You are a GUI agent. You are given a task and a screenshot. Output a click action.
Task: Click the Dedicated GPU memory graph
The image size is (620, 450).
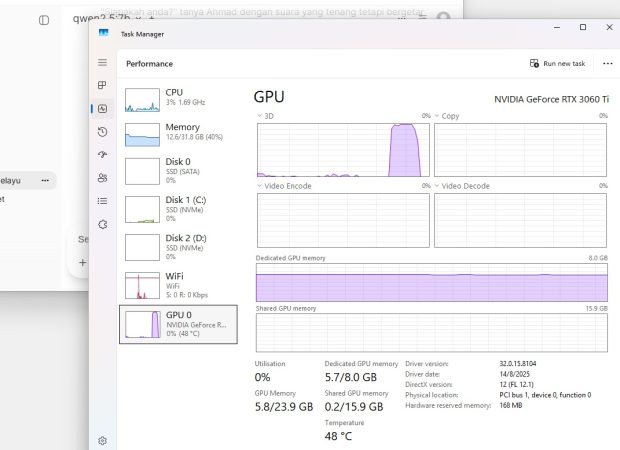tap(432, 283)
